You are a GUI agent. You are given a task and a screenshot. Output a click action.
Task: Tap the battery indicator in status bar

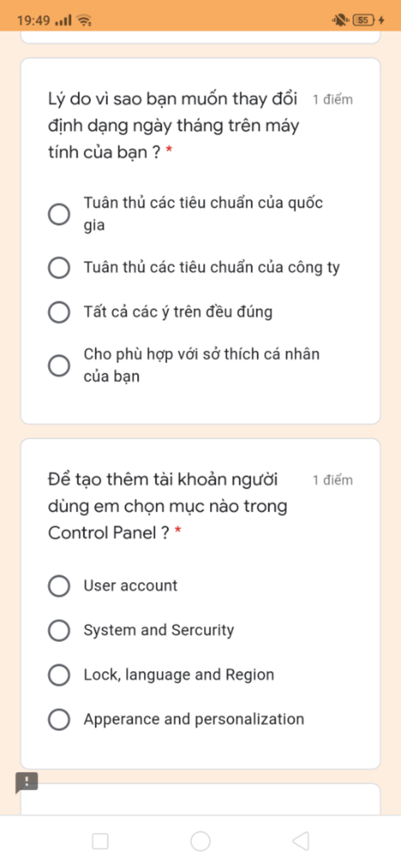[x=363, y=20]
